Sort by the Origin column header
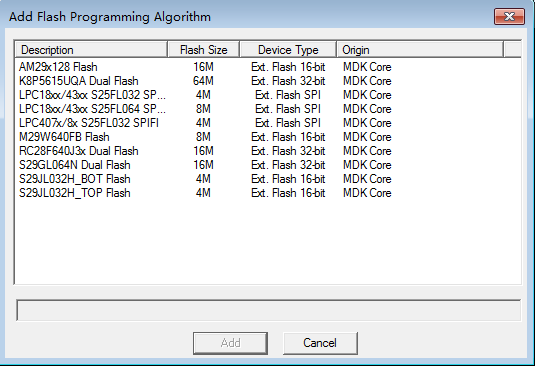This screenshot has height=366, width=535. click(420, 50)
